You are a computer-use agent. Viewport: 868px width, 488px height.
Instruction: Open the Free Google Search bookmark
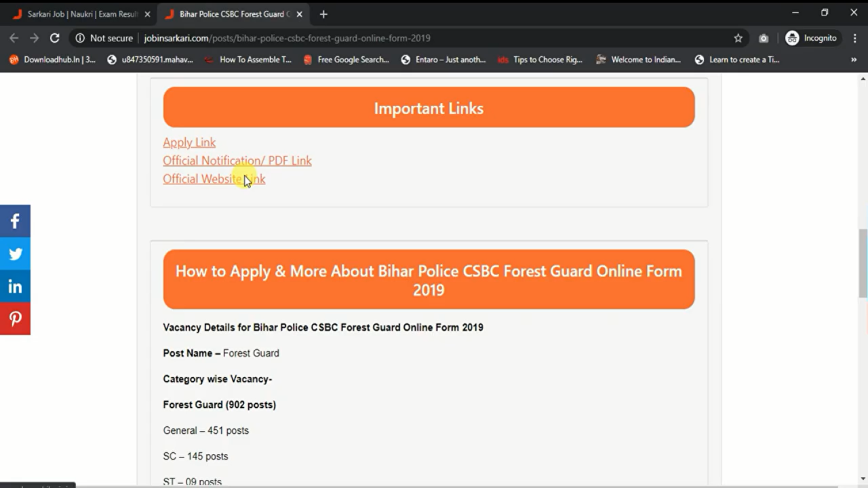tap(346, 60)
